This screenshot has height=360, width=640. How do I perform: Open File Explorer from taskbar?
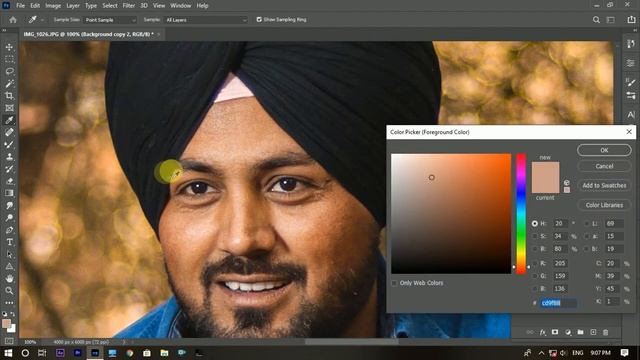click(164, 353)
